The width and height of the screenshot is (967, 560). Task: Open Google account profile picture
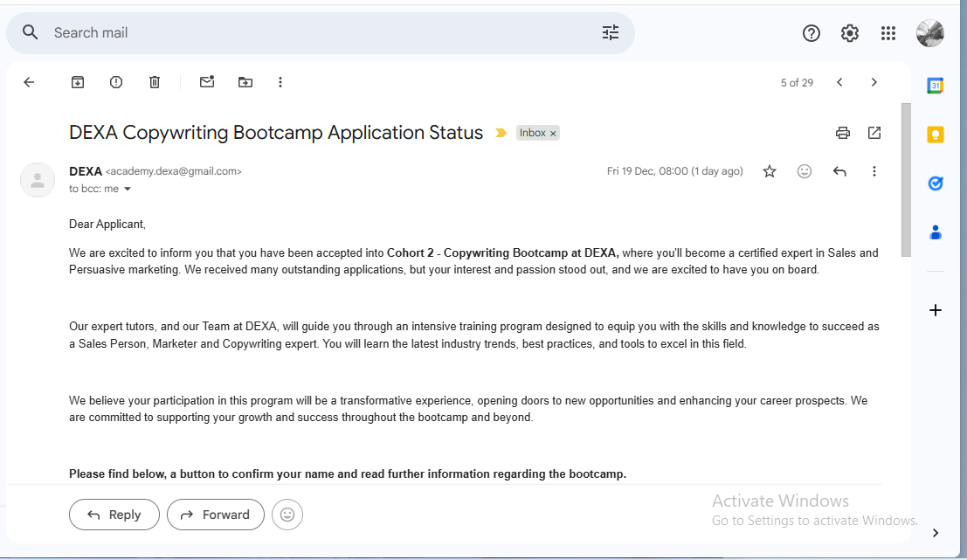pyautogui.click(x=930, y=33)
